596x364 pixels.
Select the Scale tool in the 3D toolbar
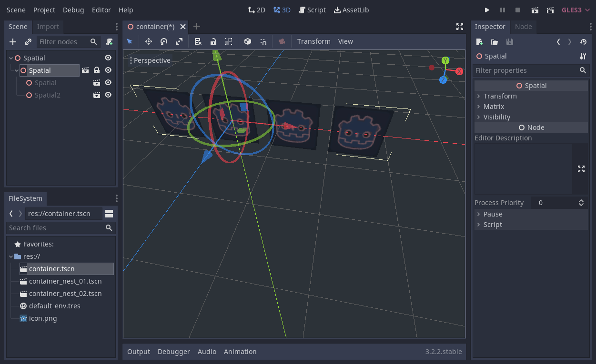[x=179, y=41]
